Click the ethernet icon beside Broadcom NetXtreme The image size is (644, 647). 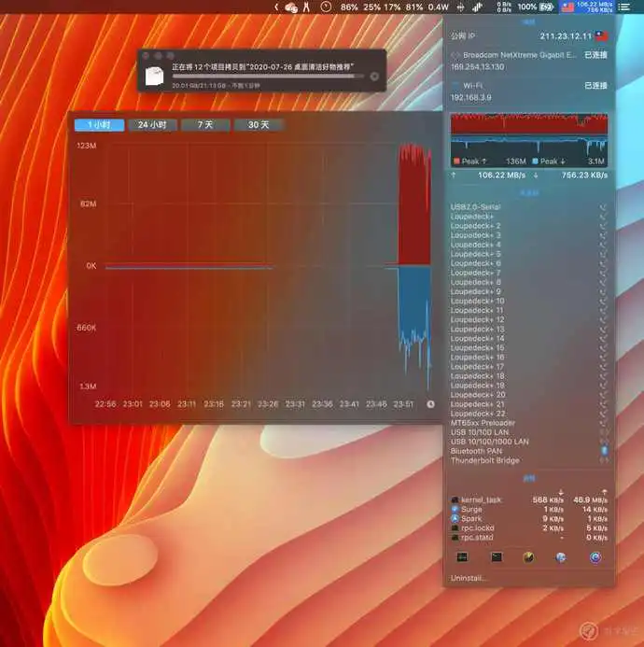(x=455, y=55)
